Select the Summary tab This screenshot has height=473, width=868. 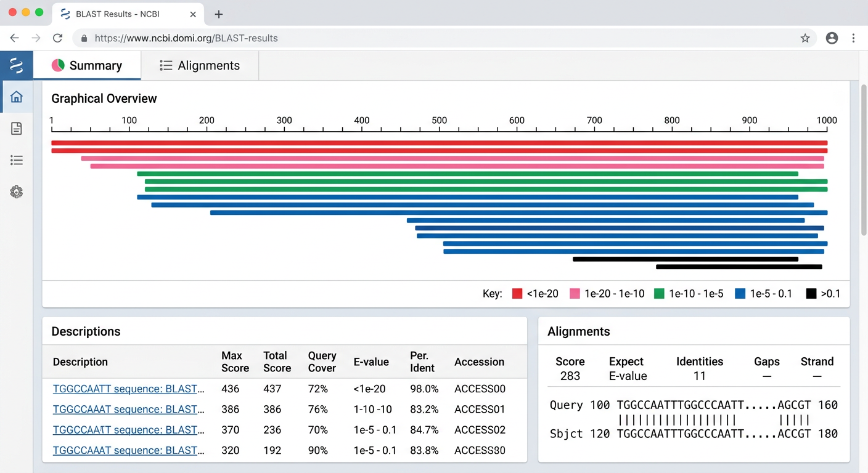87,66
